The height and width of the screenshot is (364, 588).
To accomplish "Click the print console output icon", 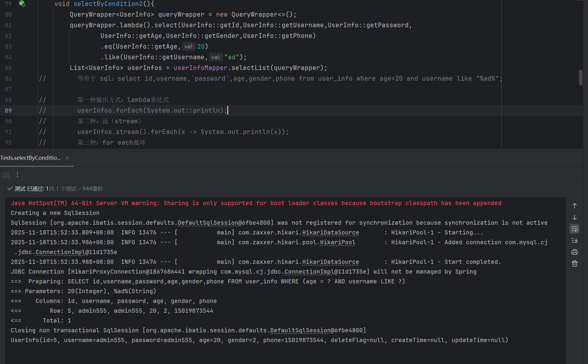I will (574, 252).
